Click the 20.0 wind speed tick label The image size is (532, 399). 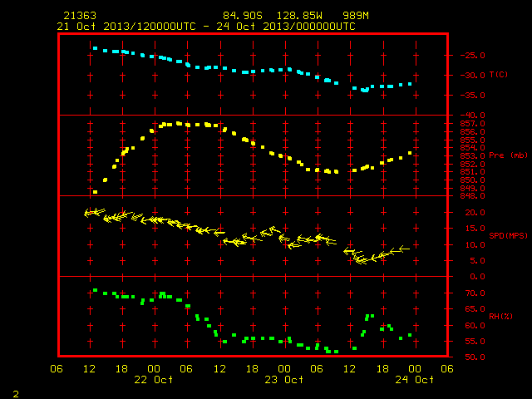point(475,213)
